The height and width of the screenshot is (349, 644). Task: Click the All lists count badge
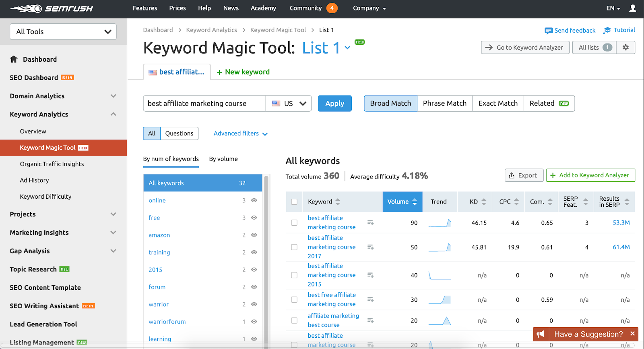click(607, 48)
